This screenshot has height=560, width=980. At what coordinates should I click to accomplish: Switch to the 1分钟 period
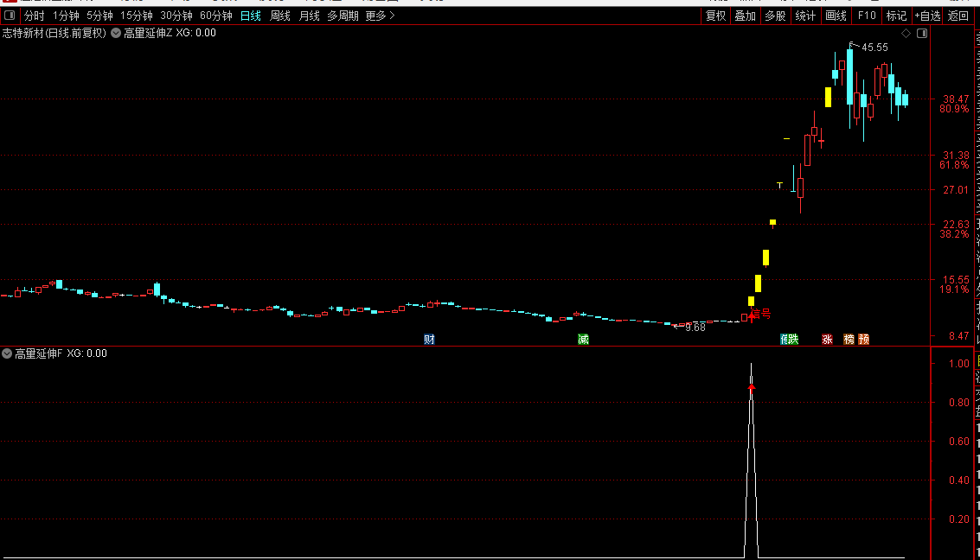point(66,16)
